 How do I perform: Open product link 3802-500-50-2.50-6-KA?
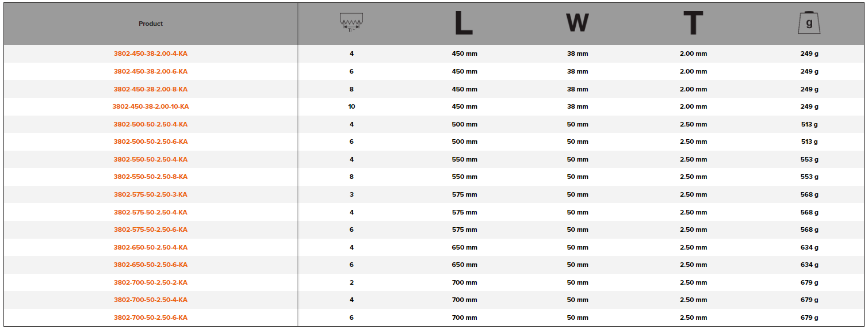pos(151,142)
